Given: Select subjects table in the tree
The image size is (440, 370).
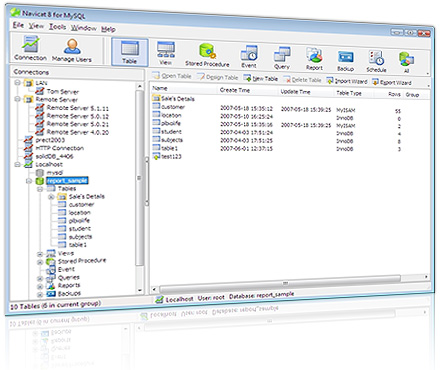Looking at the screenshot, I should click(80, 237).
